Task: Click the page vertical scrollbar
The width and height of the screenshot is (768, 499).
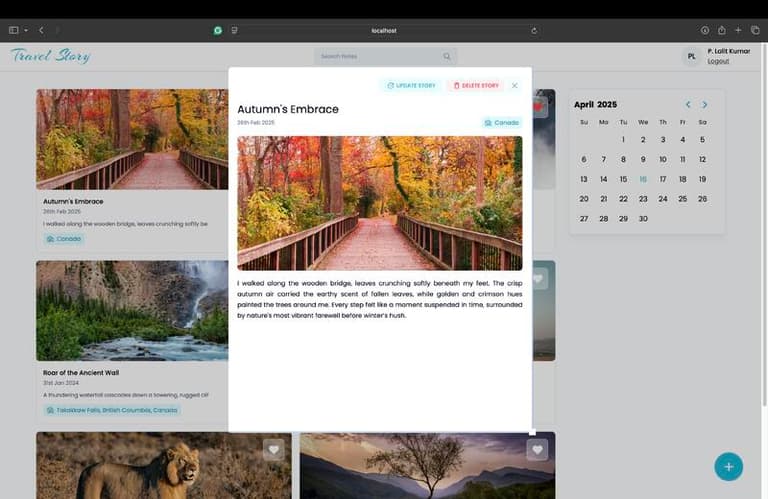Action: [x=765, y=225]
